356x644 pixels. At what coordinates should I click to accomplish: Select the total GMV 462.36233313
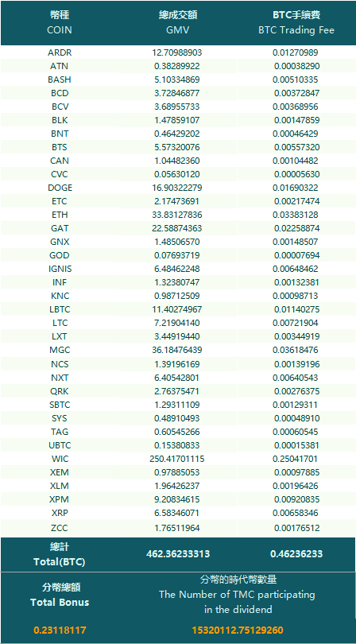178,554
